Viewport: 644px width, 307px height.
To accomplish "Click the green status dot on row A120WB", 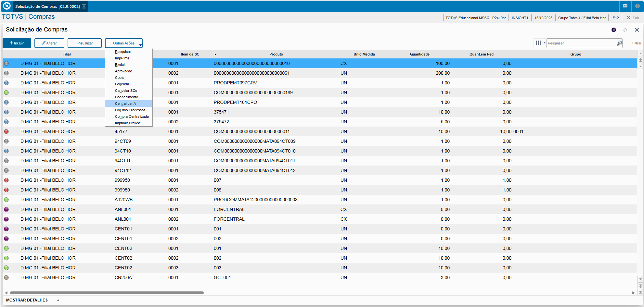I will coord(6,200).
